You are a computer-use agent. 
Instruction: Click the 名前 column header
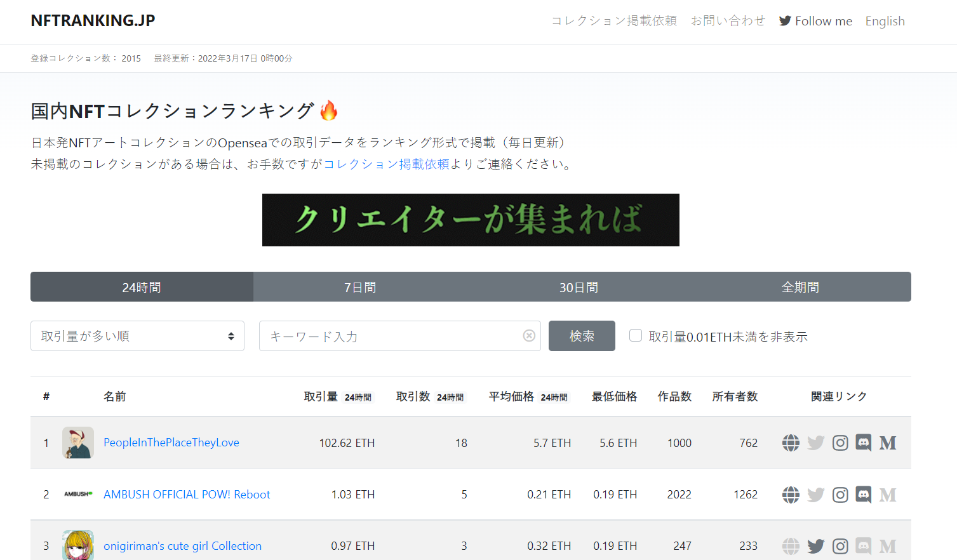(115, 397)
